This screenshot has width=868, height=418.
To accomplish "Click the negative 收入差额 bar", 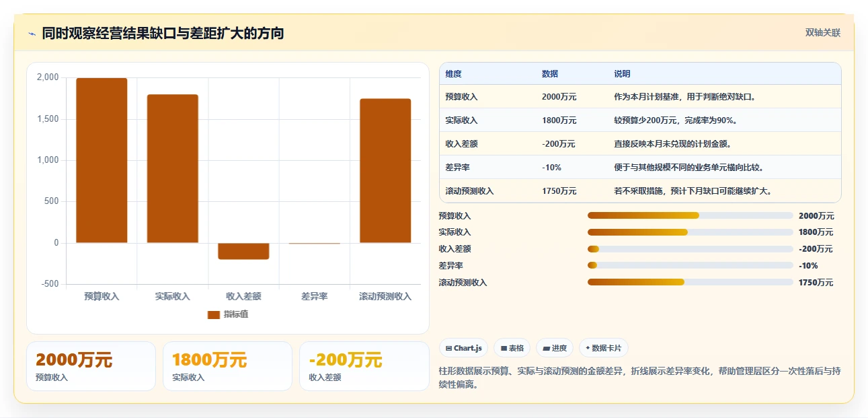I will pos(243,251).
